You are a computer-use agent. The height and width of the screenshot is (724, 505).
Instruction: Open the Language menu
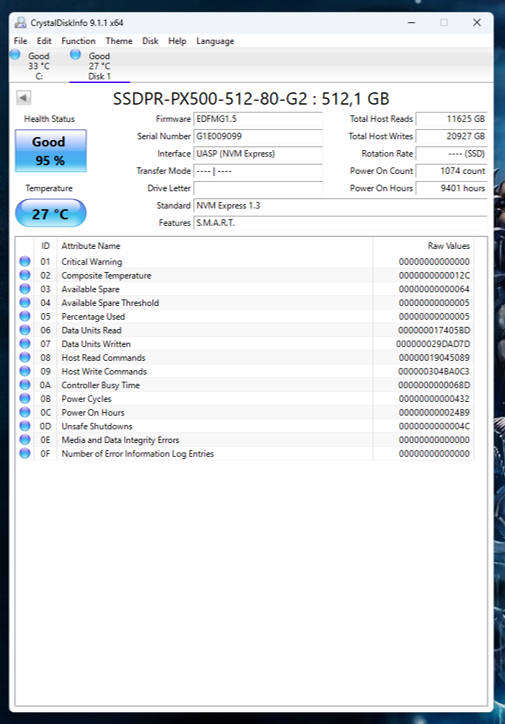click(215, 41)
